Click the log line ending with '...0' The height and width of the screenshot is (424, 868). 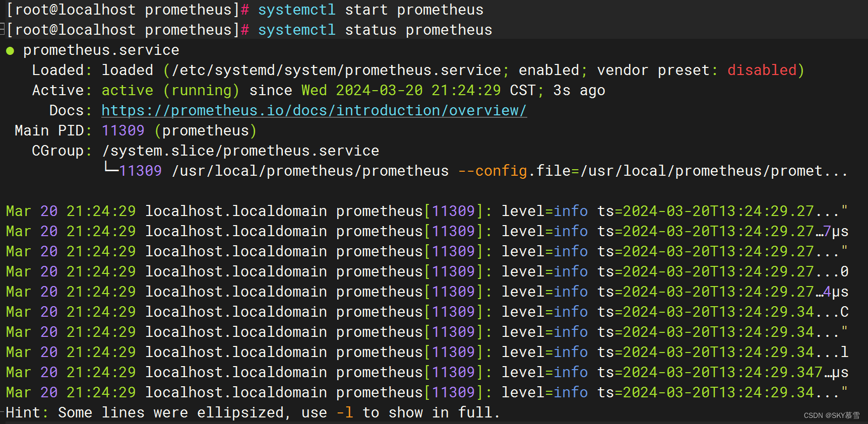tap(427, 271)
